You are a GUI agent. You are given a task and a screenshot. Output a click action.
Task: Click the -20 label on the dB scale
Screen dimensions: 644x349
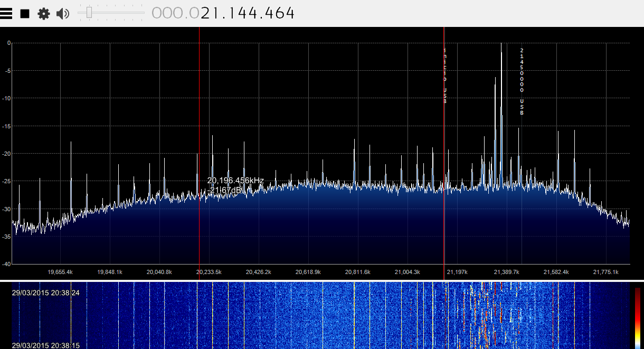pos(7,154)
